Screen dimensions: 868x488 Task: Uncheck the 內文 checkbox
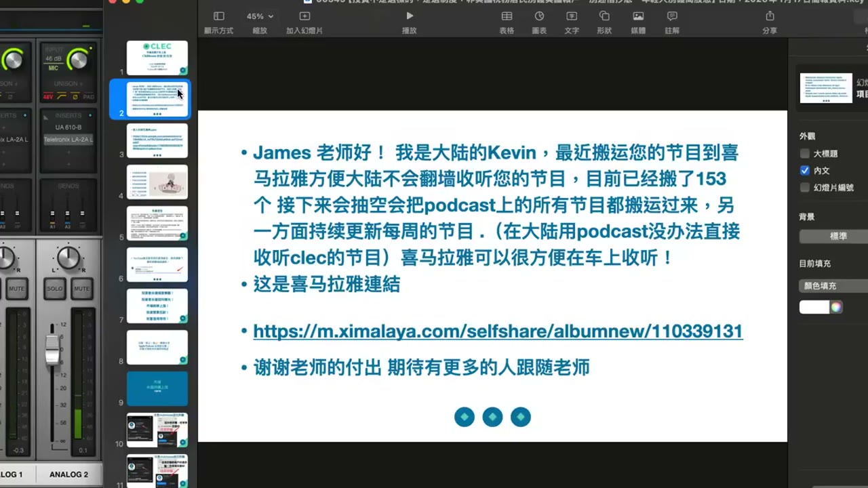point(805,170)
